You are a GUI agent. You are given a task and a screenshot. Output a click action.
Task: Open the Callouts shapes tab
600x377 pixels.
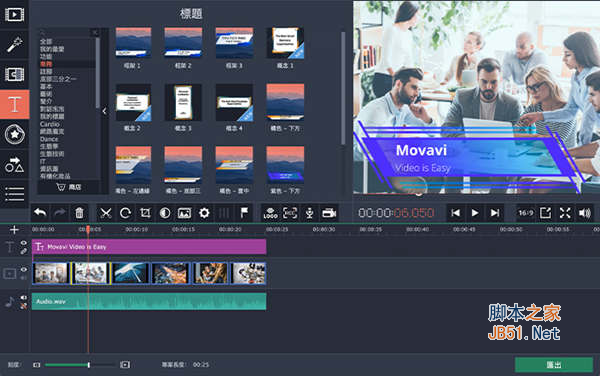(x=15, y=164)
